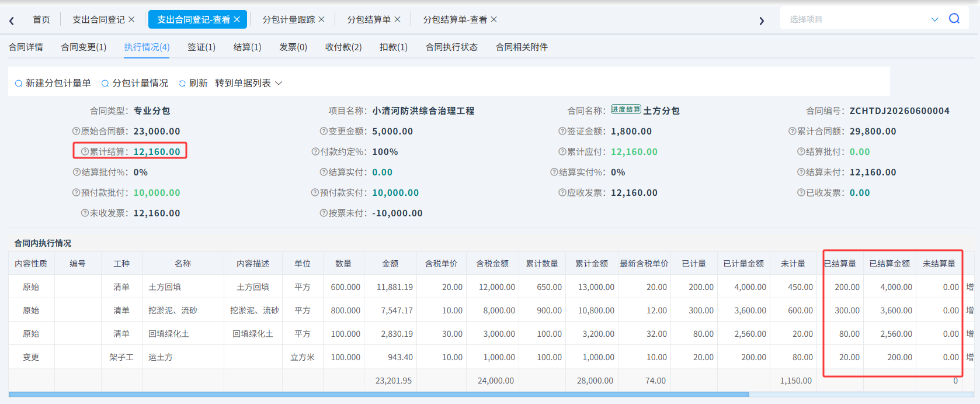The image size is (980, 404).
Task: Click the help icon beside 原始合同额
Action: [x=76, y=132]
